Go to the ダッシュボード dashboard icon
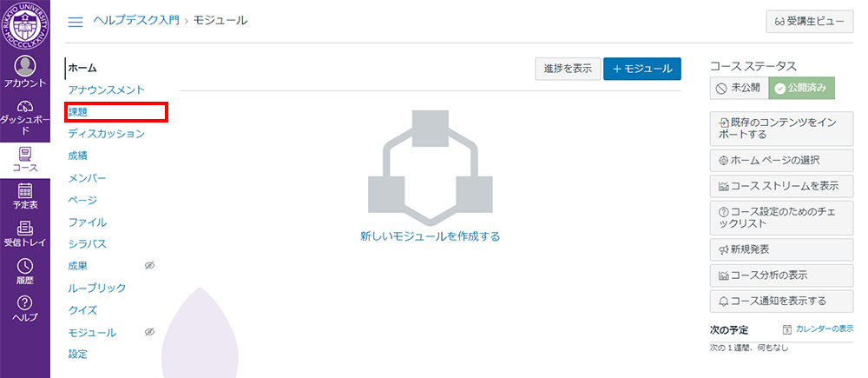 [x=24, y=117]
